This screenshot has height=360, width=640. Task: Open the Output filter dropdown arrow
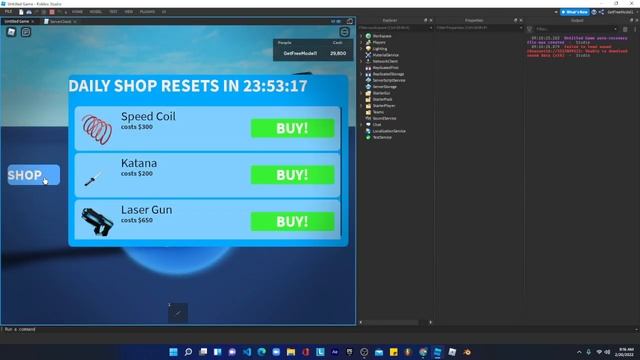(x=615, y=29)
